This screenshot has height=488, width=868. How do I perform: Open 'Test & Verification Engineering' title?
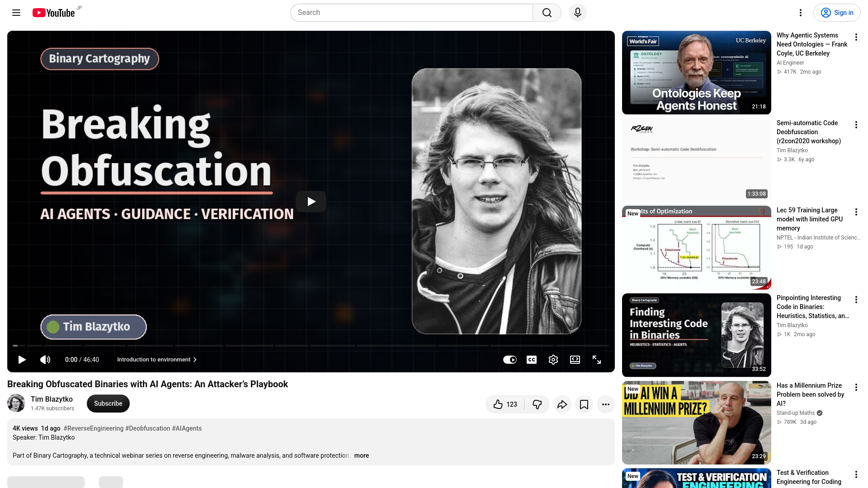809,477
